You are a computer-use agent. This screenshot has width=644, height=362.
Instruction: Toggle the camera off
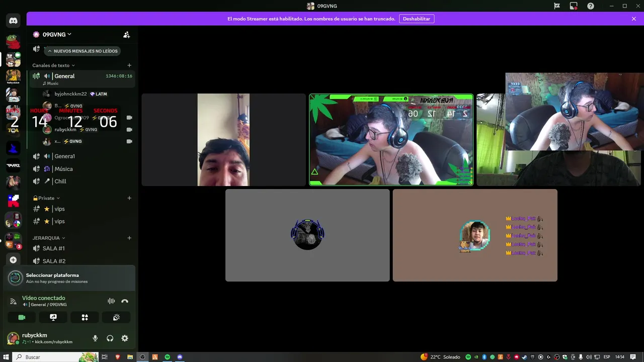(22, 317)
